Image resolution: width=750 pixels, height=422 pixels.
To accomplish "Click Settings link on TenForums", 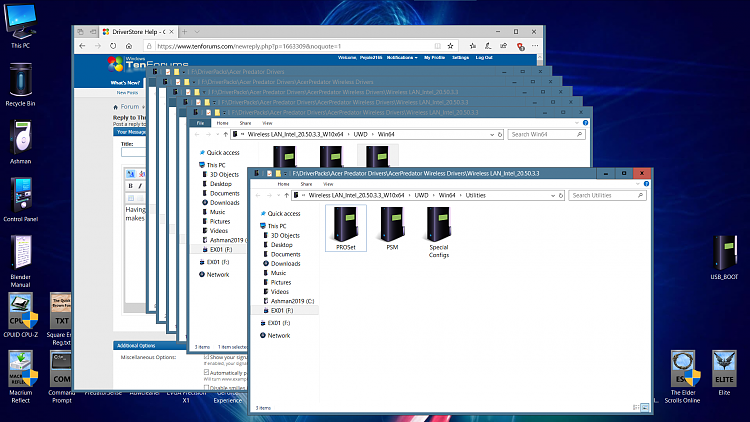I will click(460, 57).
